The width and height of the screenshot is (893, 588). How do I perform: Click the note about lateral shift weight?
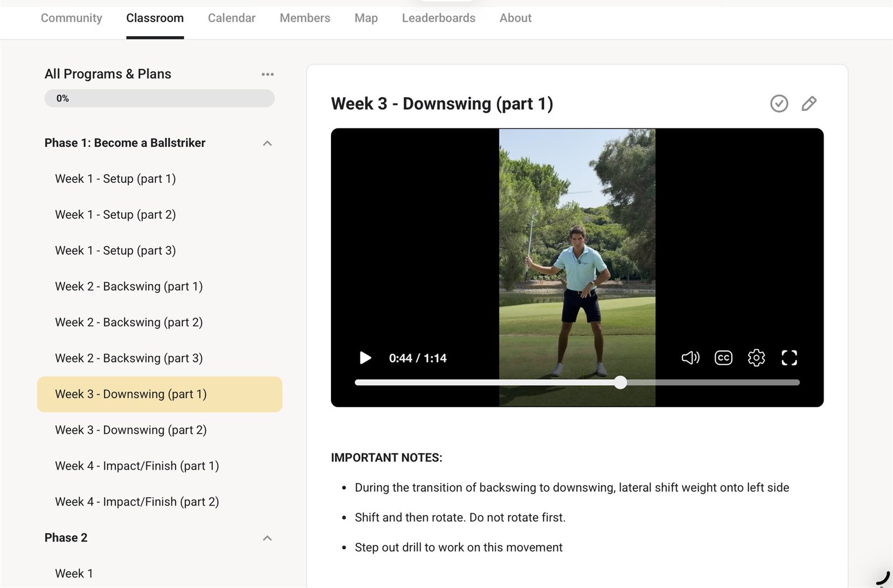tap(572, 488)
